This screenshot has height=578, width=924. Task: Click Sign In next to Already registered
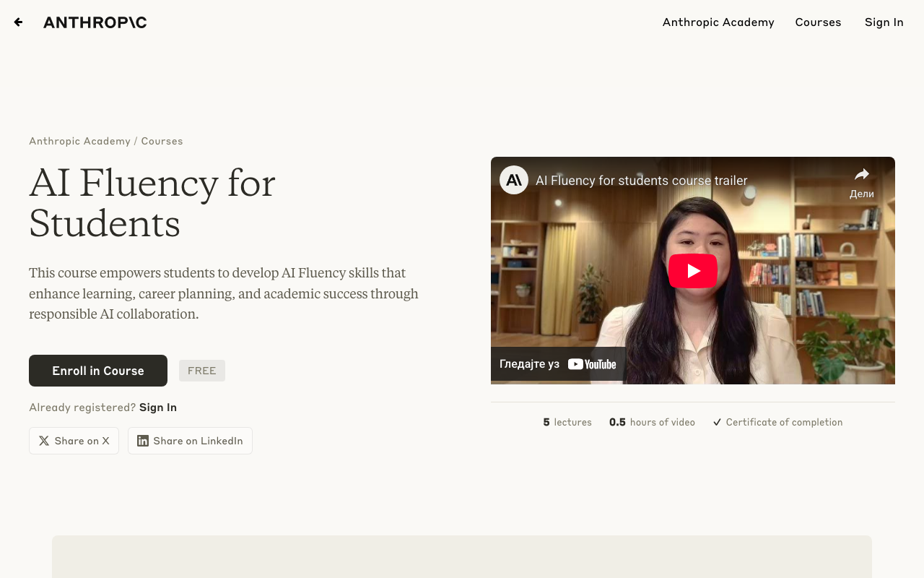[x=158, y=407]
